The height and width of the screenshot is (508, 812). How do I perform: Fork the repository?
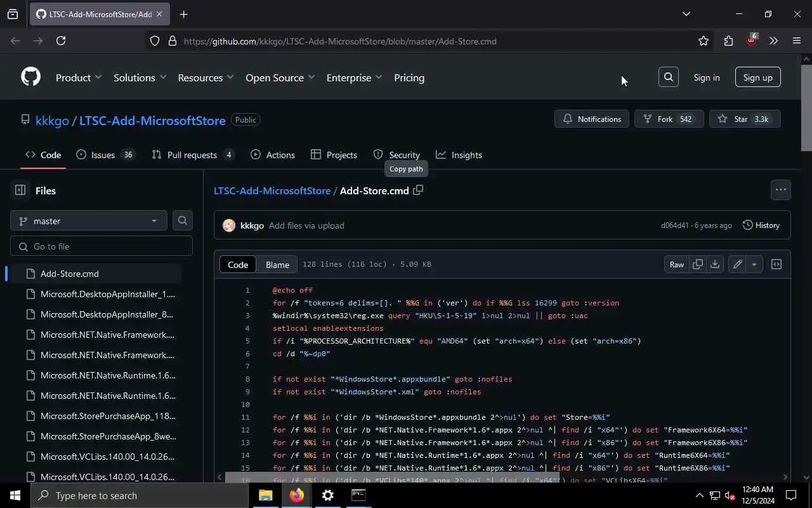pos(669,119)
